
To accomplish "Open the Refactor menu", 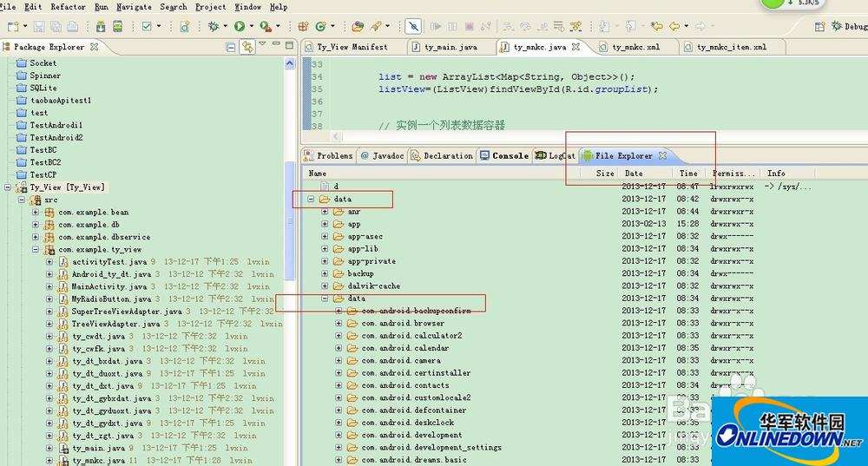I will [68, 7].
